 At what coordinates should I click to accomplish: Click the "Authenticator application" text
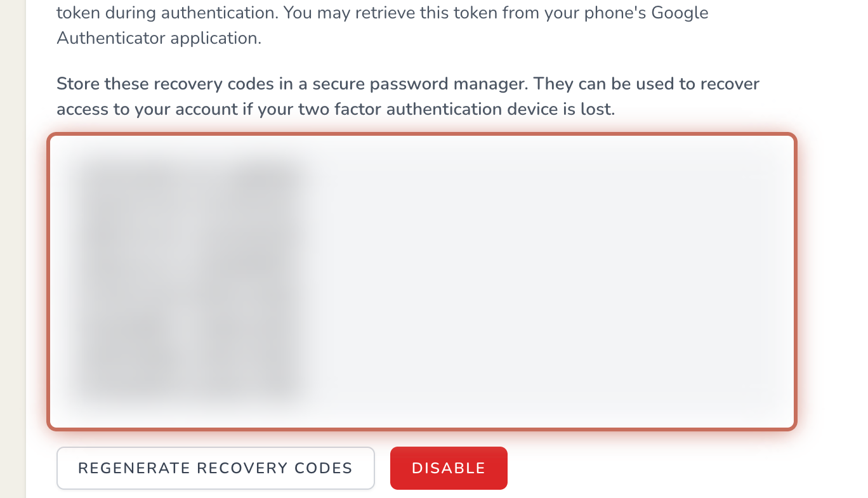point(159,38)
